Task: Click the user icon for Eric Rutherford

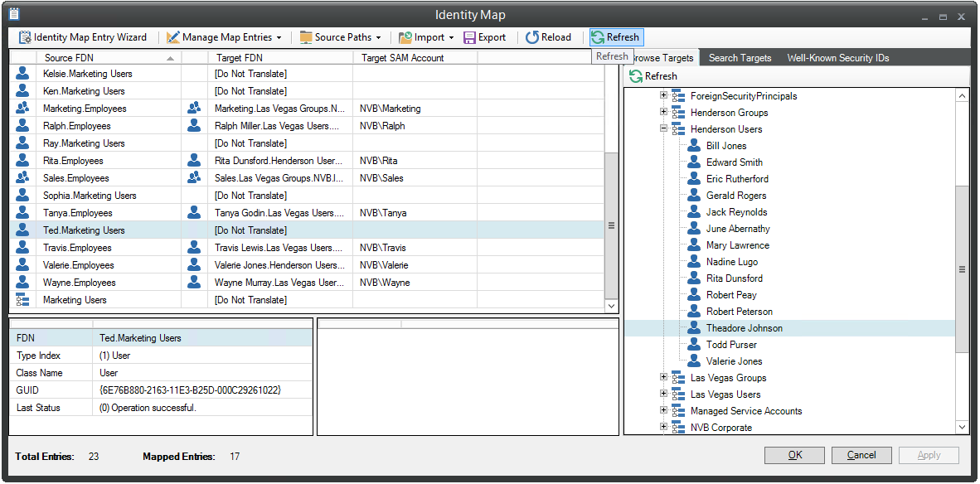Action: tap(694, 179)
